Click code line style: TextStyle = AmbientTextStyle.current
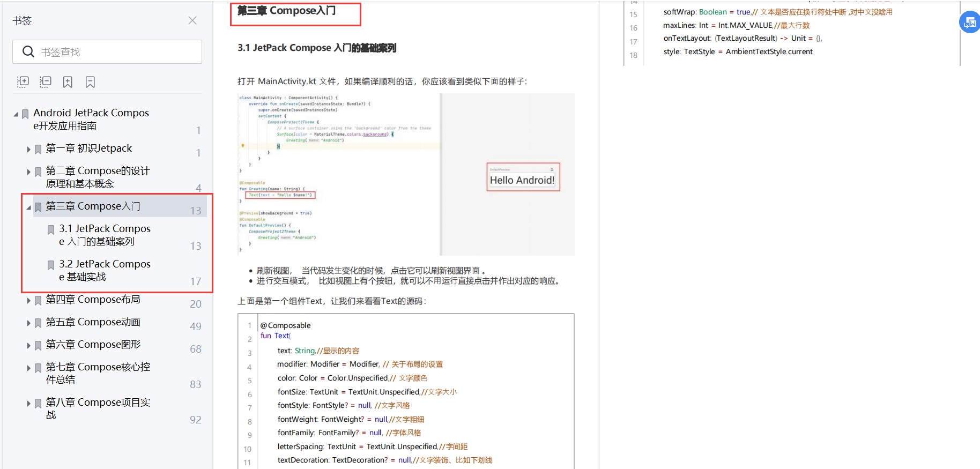Screen dimensions: 980x469 (738, 51)
